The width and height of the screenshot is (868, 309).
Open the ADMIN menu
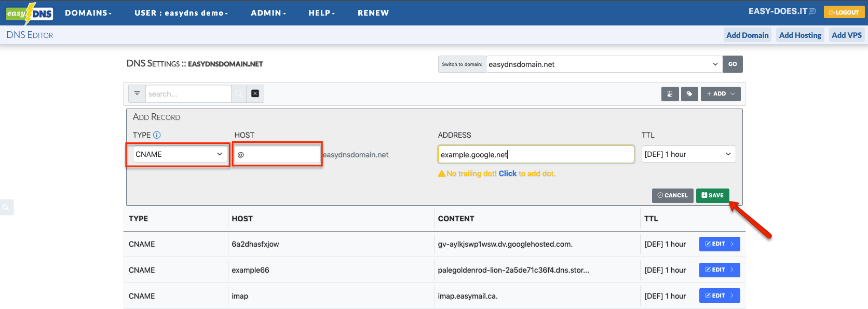pyautogui.click(x=268, y=13)
